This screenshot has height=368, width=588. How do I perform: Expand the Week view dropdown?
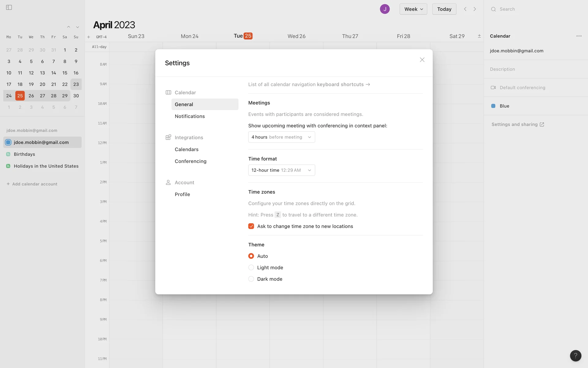click(413, 9)
